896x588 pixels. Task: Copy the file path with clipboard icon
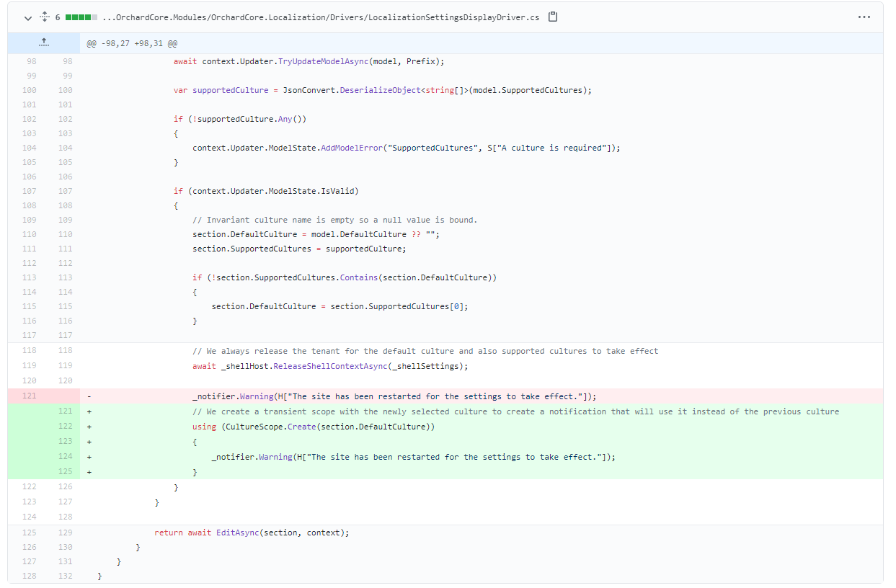553,17
